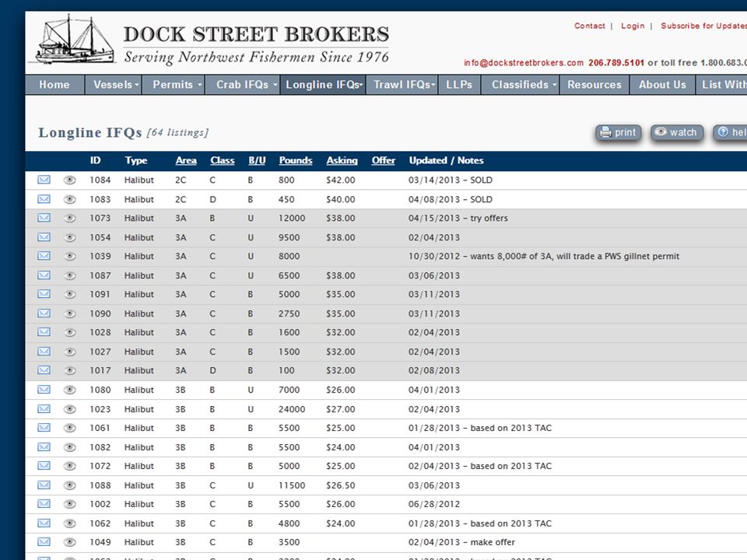Sort listings by B/U column

pos(257,160)
